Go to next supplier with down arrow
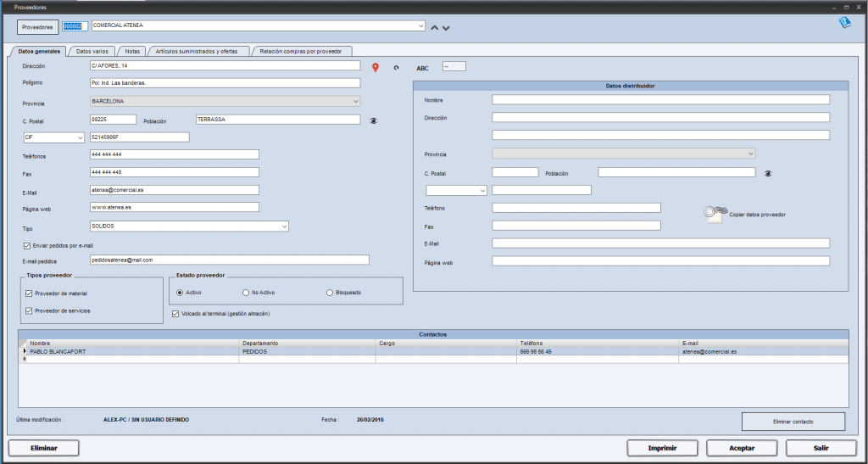 (446, 28)
